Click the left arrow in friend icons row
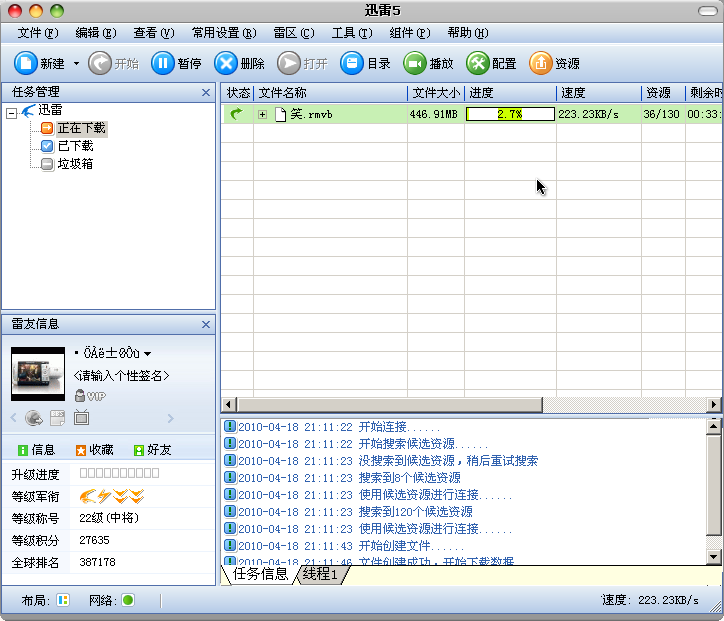Viewport: 724px width, 621px height. click(x=13, y=418)
